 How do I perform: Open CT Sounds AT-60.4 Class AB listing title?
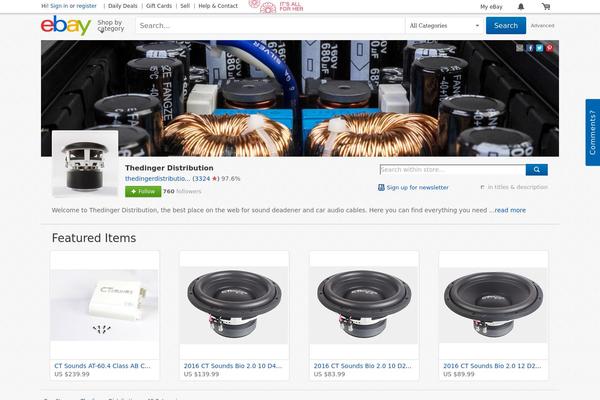[102, 366]
